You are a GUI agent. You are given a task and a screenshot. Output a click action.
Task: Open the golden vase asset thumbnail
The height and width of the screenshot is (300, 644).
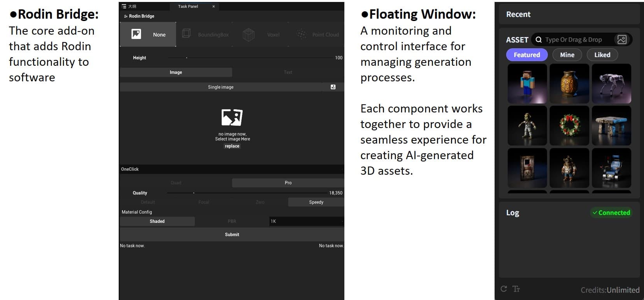coord(569,83)
